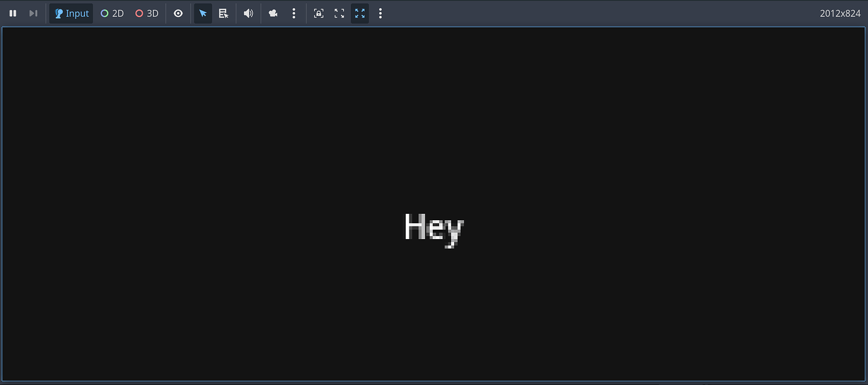Click the joystick icon on the Input button
This screenshot has height=385, width=868.
tap(58, 13)
